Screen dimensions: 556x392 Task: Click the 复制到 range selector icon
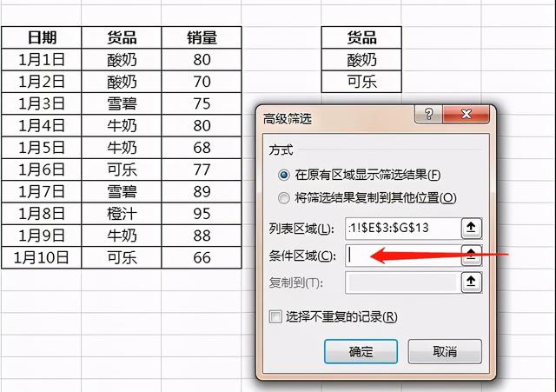[x=471, y=282]
